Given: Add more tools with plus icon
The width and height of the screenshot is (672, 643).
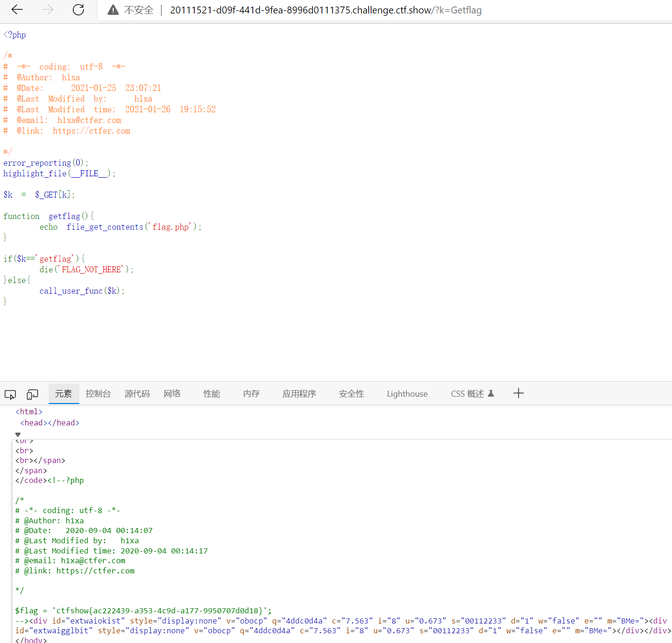Looking at the screenshot, I should tap(518, 393).
